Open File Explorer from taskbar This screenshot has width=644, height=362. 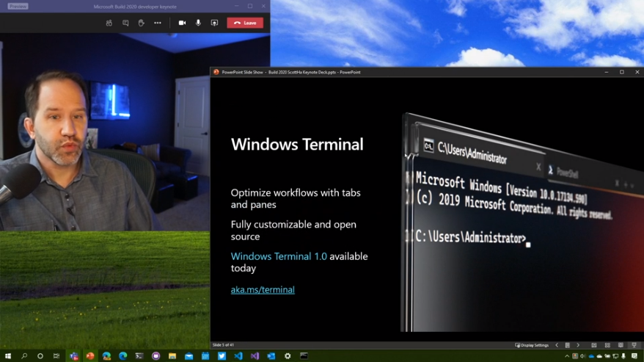coord(172,356)
